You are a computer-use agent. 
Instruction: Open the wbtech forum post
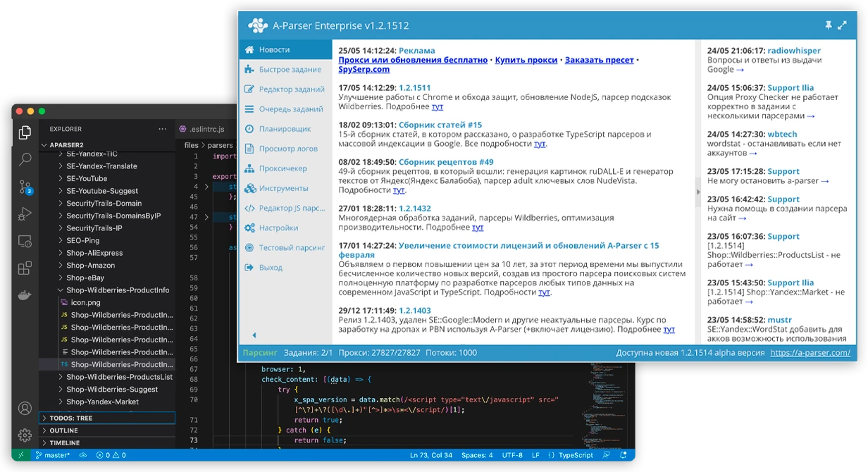[x=782, y=134]
